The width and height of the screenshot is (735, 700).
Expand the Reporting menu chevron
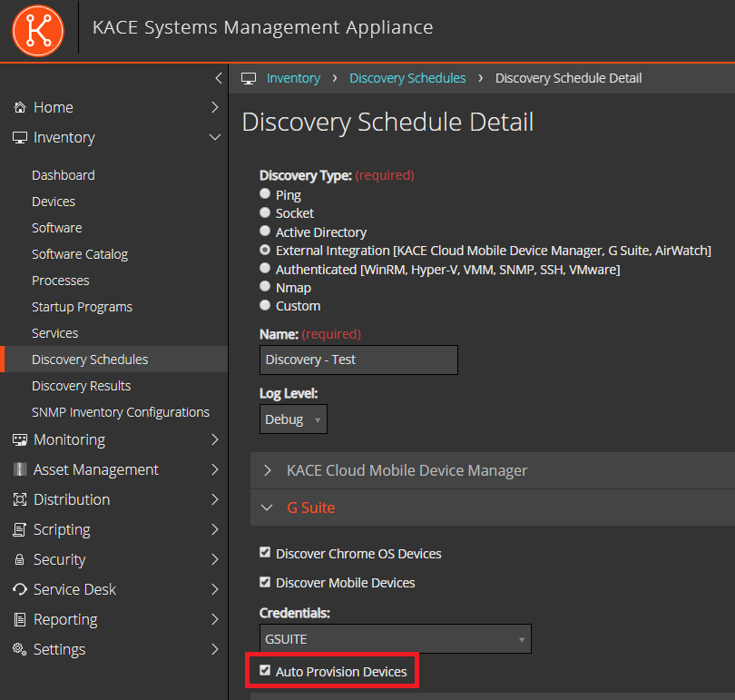pyautogui.click(x=215, y=619)
